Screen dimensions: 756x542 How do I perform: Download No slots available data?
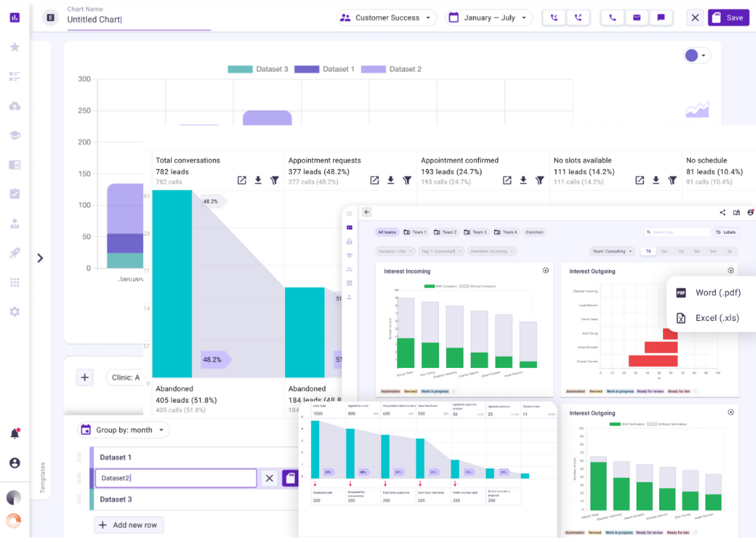pyautogui.click(x=656, y=180)
